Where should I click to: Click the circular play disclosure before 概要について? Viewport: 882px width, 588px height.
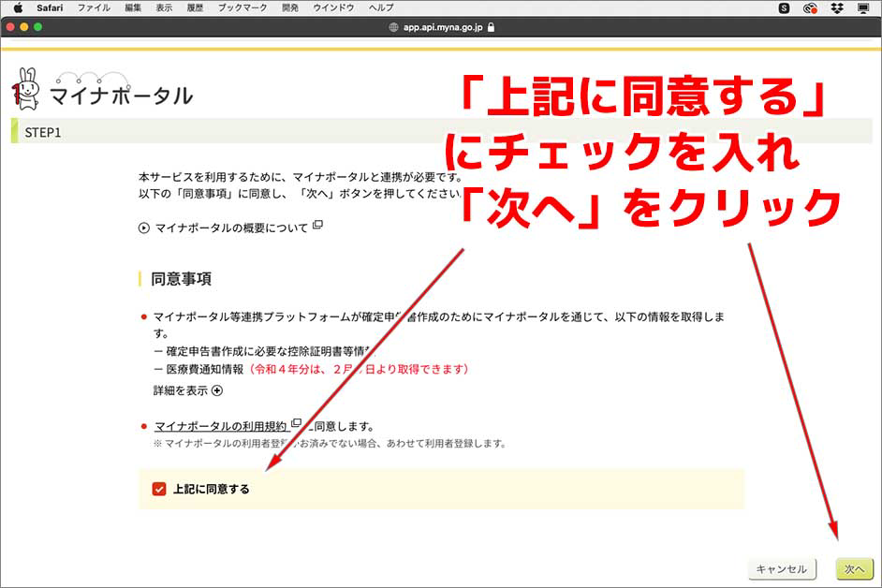(x=143, y=228)
